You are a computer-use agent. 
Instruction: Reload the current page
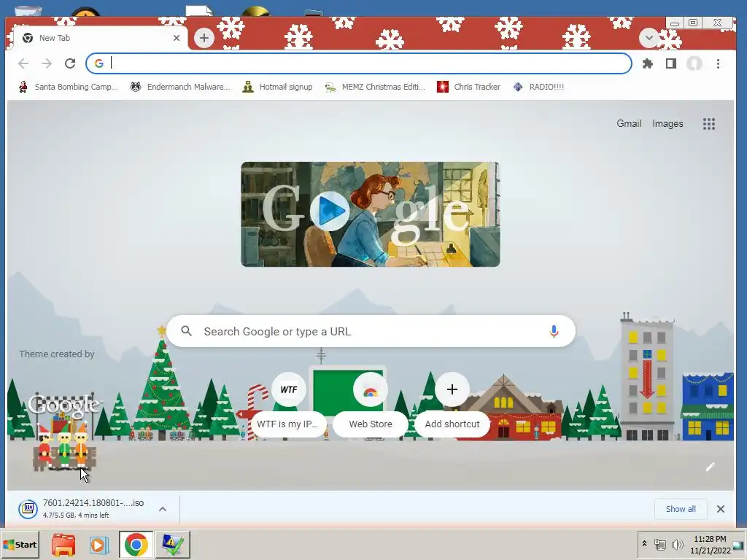[x=70, y=63]
